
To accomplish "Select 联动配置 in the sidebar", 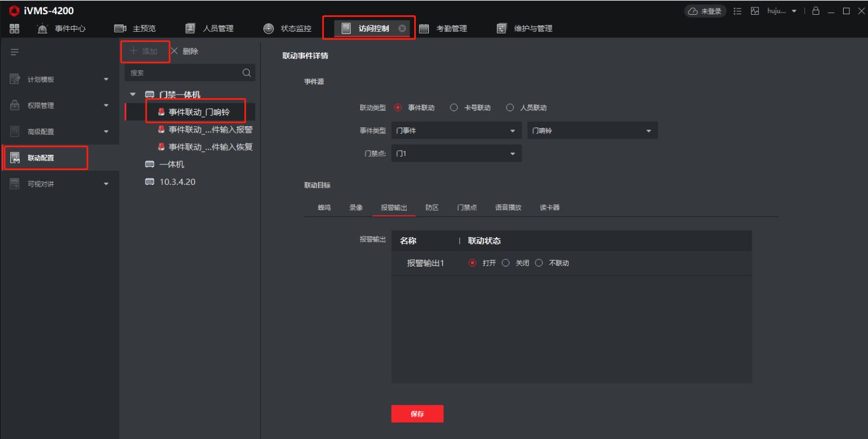I will 60,158.
